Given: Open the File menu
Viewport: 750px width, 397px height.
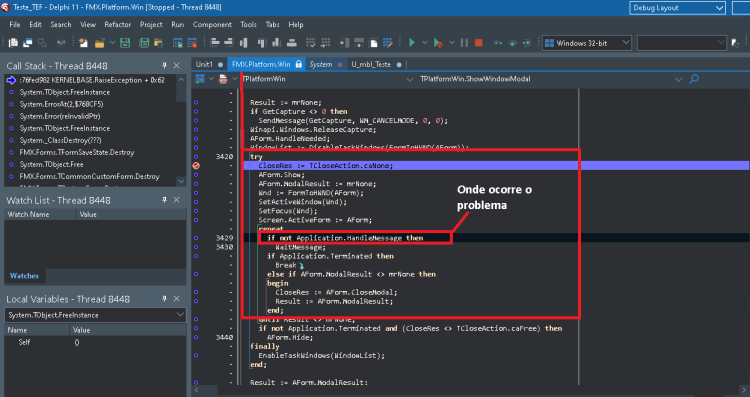Looking at the screenshot, I should 15,24.
